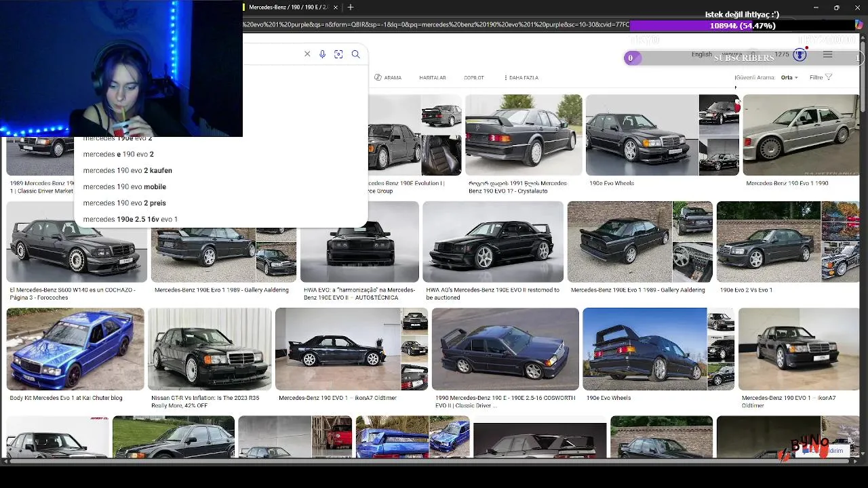
Task: Start voice search with the microphone icon
Action: point(323,54)
